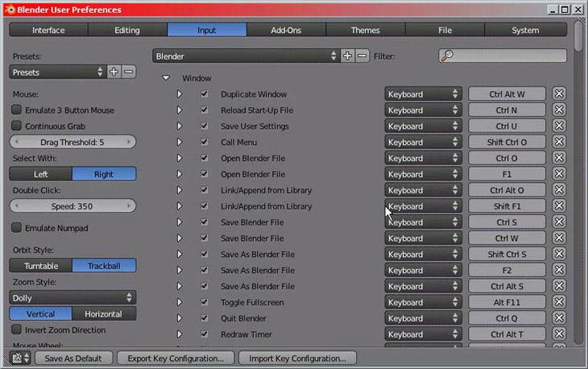The height and width of the screenshot is (369, 588).
Task: Click Export Key Configuration button
Action: pyautogui.click(x=176, y=358)
